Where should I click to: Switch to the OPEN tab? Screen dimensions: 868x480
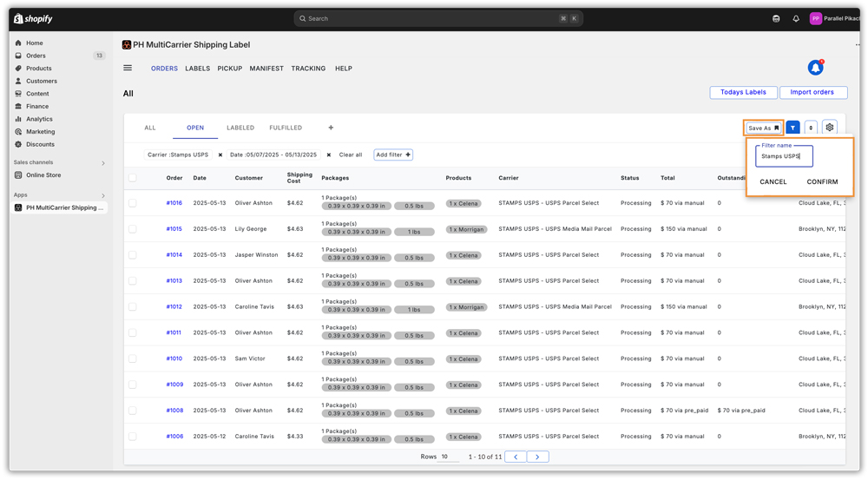click(194, 128)
